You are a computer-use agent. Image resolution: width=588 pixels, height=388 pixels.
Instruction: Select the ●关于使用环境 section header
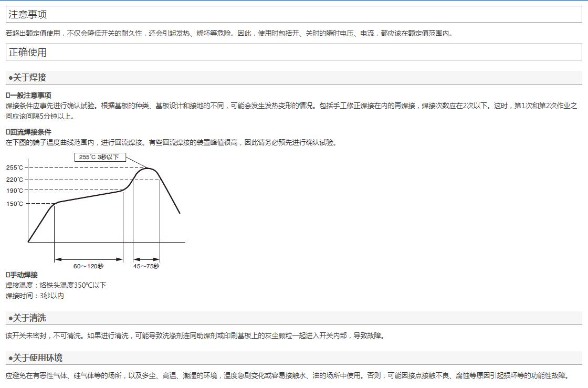coord(35,358)
